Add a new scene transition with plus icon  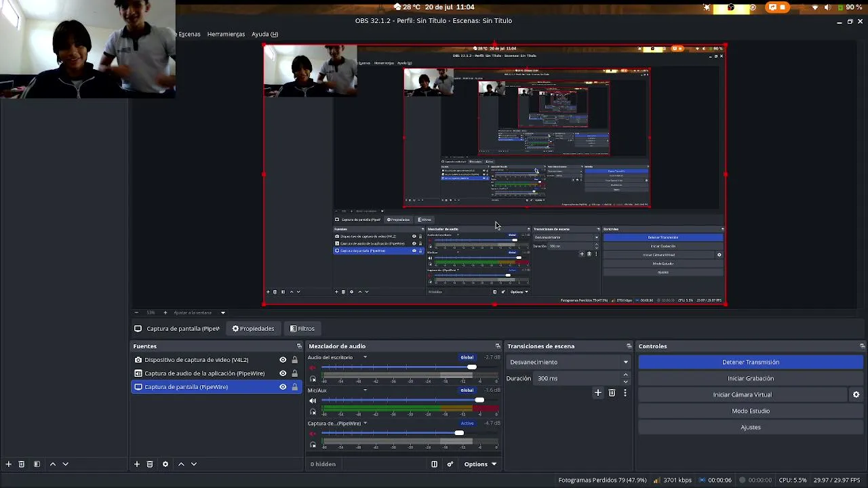point(597,392)
